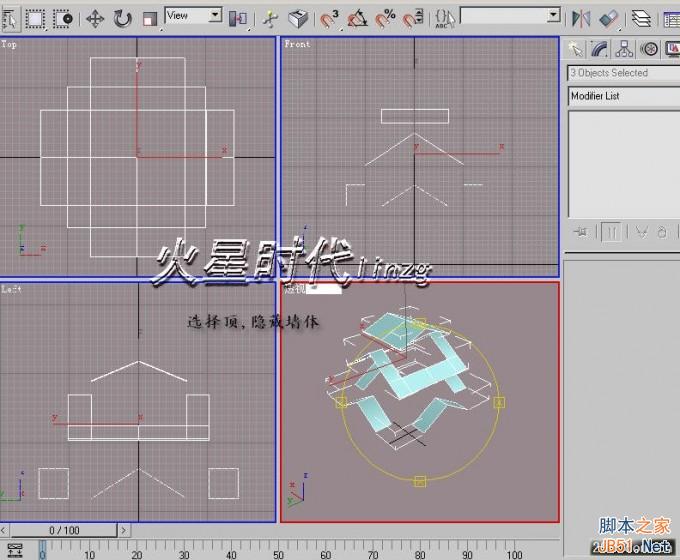Click frame 100 on the timeline
Image resolution: width=680 pixels, height=560 pixels.
click(514, 554)
